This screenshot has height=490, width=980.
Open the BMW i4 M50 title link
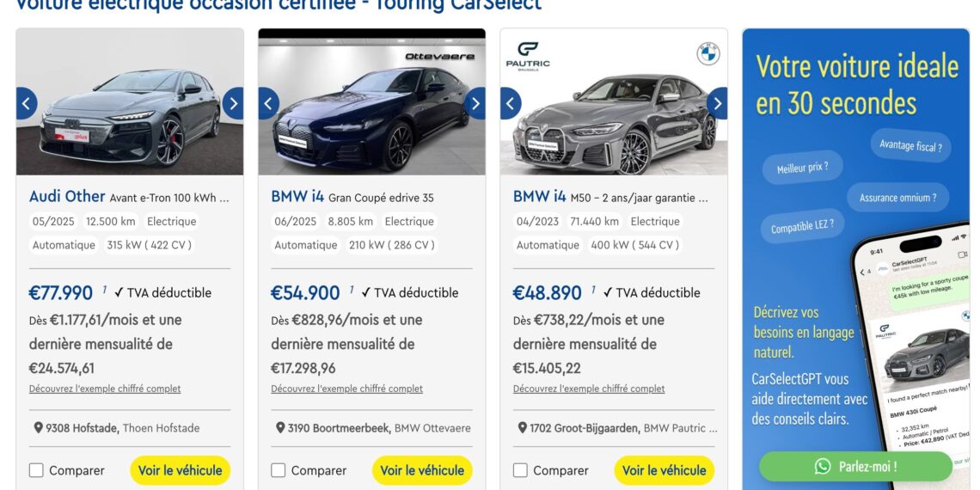click(540, 196)
